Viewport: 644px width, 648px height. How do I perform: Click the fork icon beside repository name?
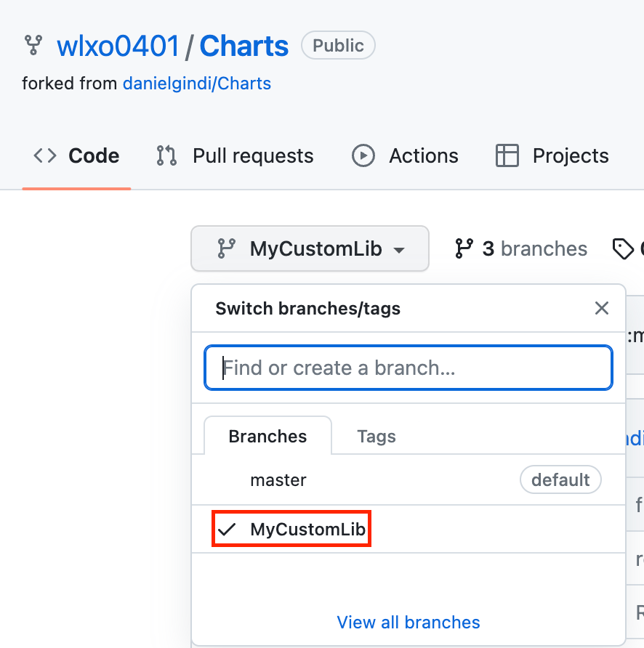coord(33,46)
